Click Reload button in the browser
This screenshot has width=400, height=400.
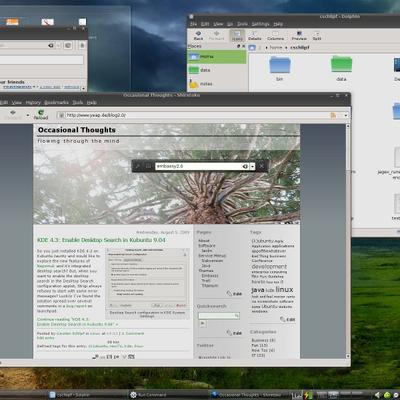(41, 115)
